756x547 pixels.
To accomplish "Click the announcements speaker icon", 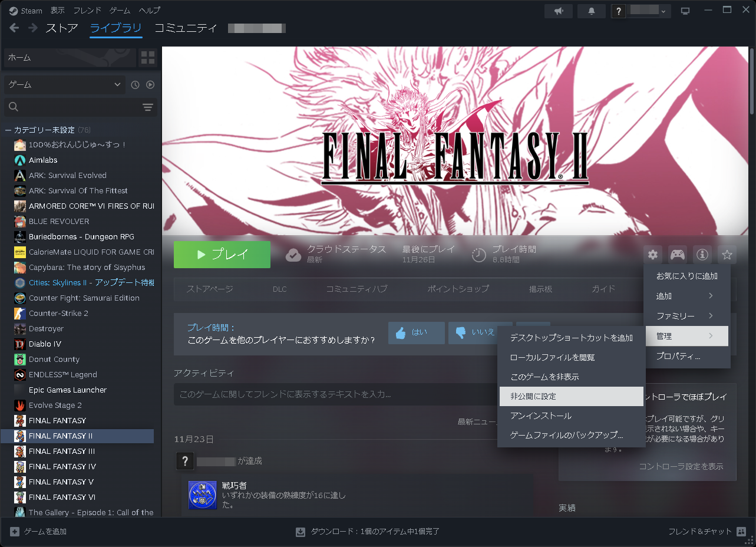I will (558, 11).
